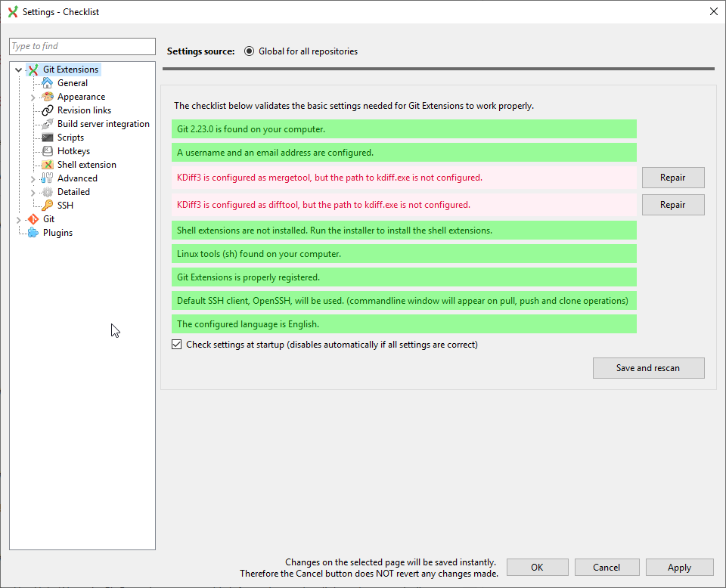Click Repair for the KDiff3 mergetool issue
726x588 pixels.
672,177
